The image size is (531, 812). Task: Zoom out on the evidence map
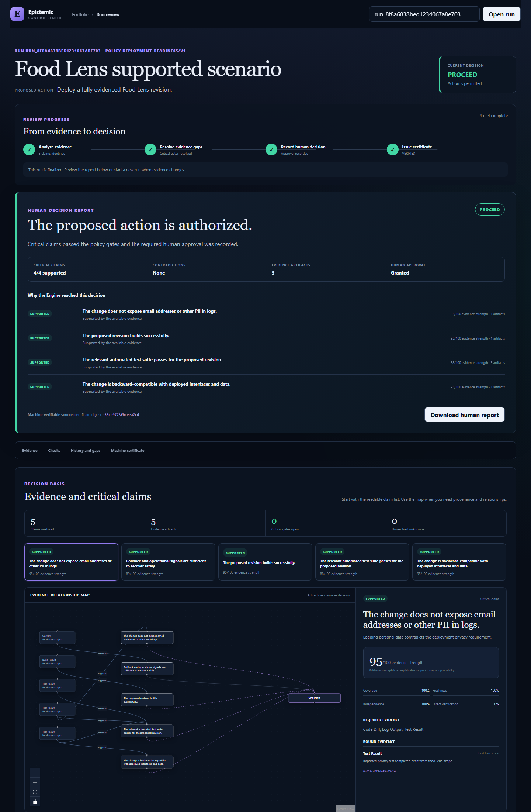35,782
